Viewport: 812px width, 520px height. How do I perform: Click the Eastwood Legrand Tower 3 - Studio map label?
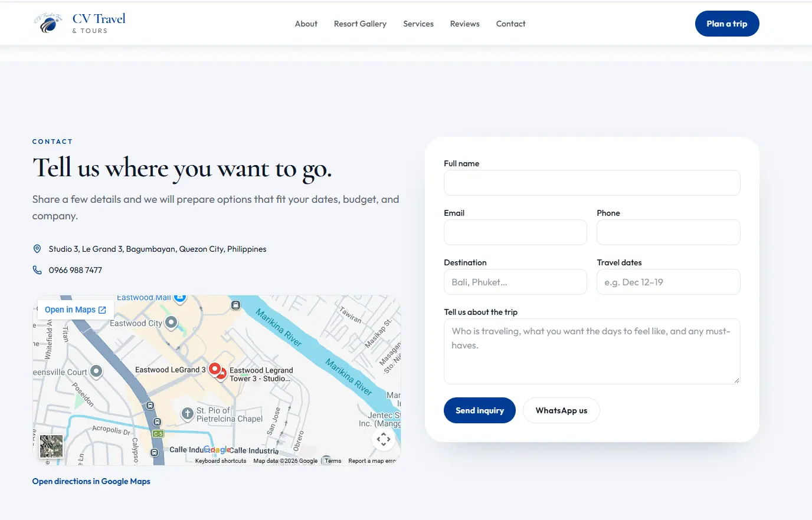261,374
